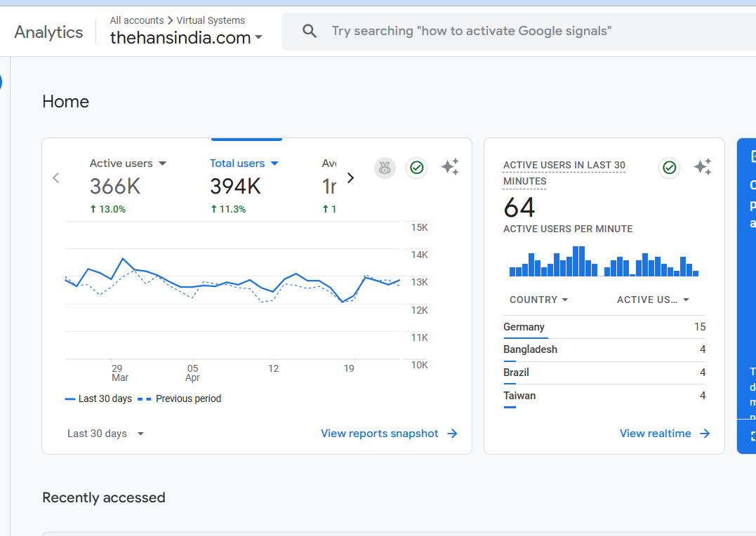Open the View reports snapshot link
The width and height of the screenshot is (756, 536).
click(x=389, y=434)
